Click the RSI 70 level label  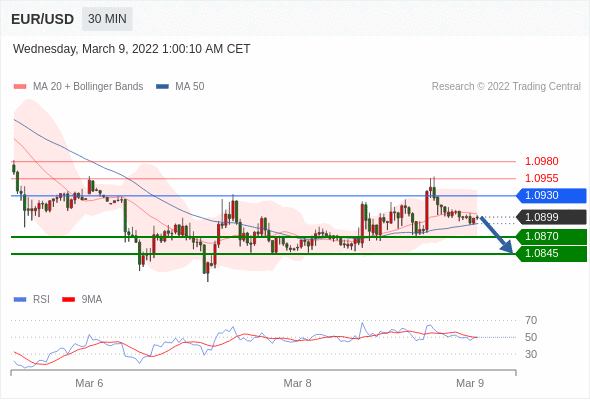pos(531,321)
